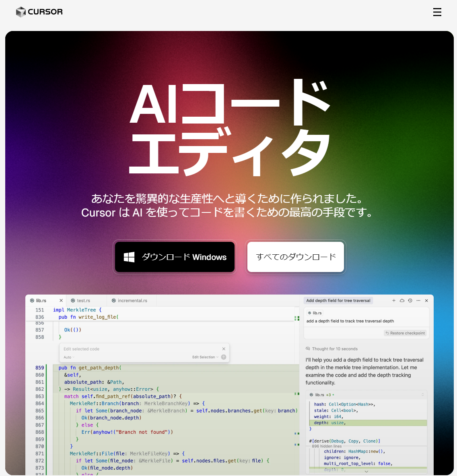The height and width of the screenshot is (476, 457).
Task: View chat history via the clock icon
Action: coord(410,300)
